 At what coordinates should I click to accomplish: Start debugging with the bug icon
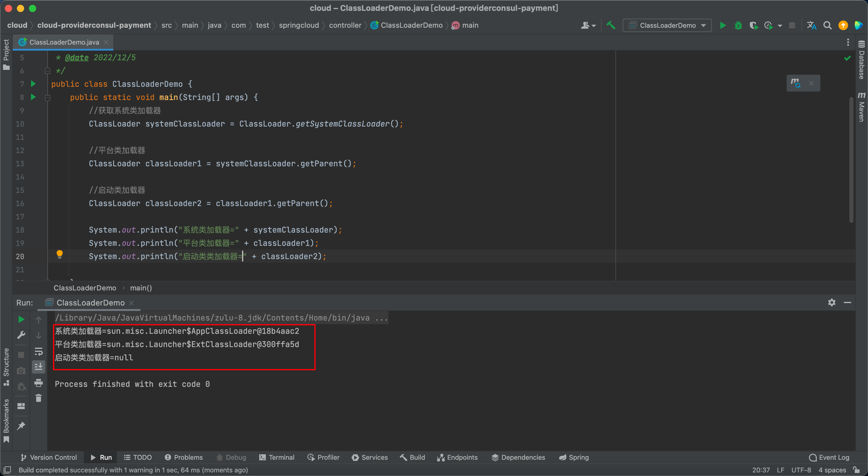click(x=738, y=25)
